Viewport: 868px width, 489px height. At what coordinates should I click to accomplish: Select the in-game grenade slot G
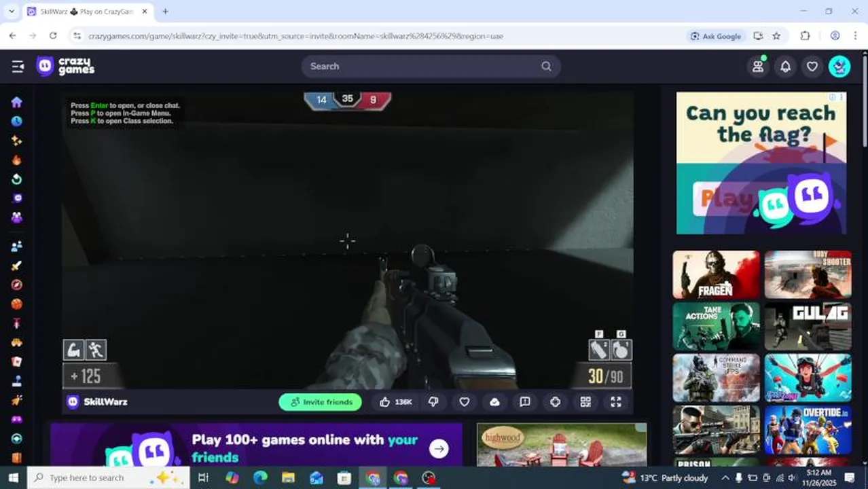621,349
